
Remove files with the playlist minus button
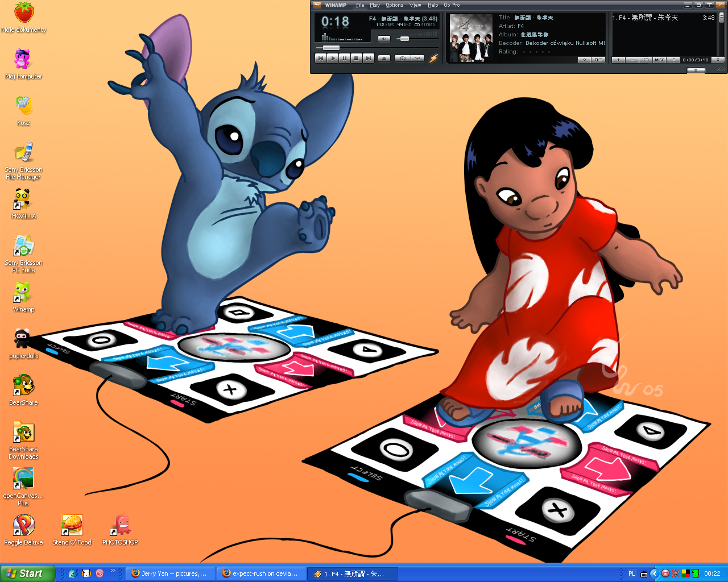(x=632, y=60)
